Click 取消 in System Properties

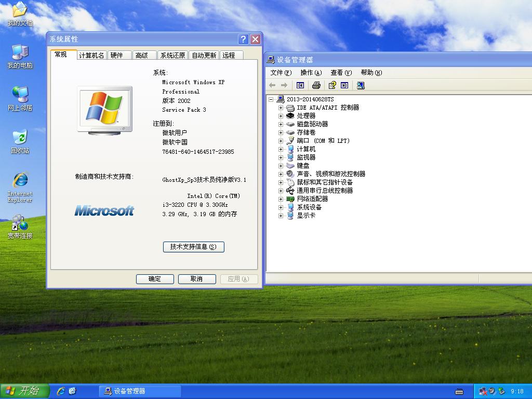pyautogui.click(x=197, y=279)
